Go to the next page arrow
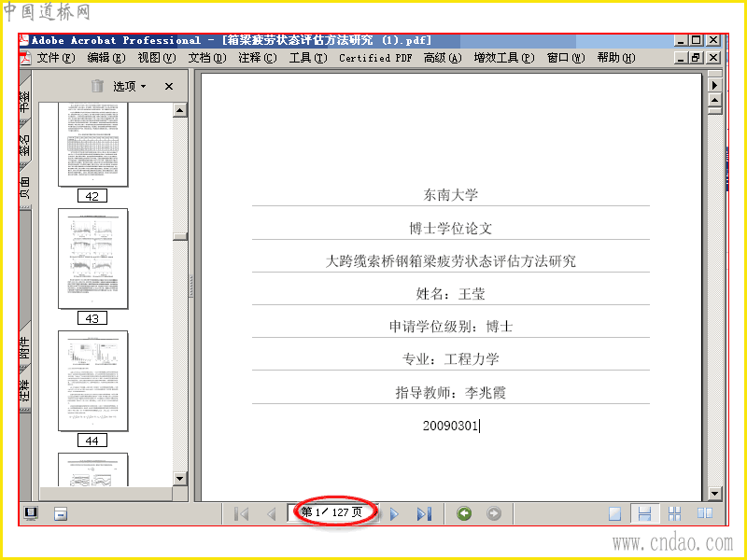 coord(394,514)
